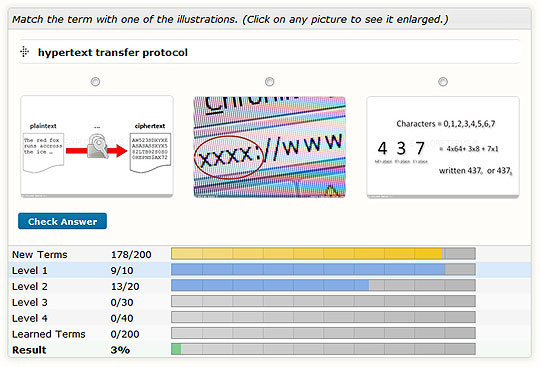The image size is (540, 367).
Task: Click the Level 2 progress bar
Action: 323,285
